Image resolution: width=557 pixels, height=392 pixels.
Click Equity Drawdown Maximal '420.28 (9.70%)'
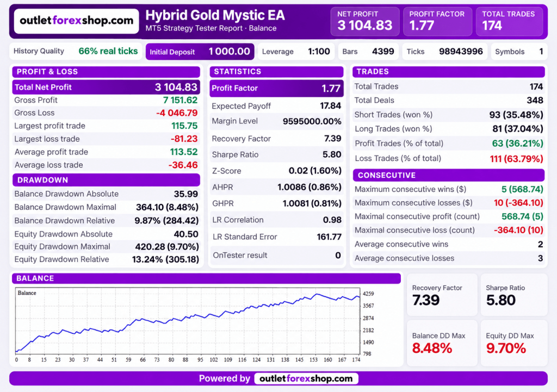click(x=166, y=246)
